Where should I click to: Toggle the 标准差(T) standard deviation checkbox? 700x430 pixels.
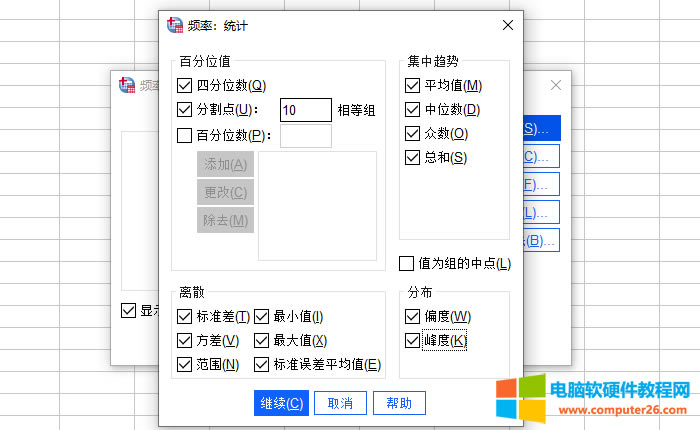click(x=184, y=317)
